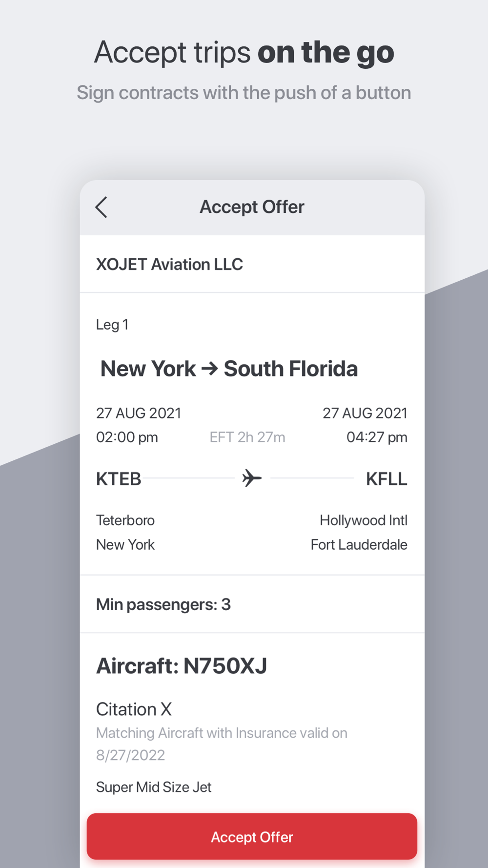The image size is (488, 868).
Task: Tap departure time 02:00 pm
Action: click(127, 437)
